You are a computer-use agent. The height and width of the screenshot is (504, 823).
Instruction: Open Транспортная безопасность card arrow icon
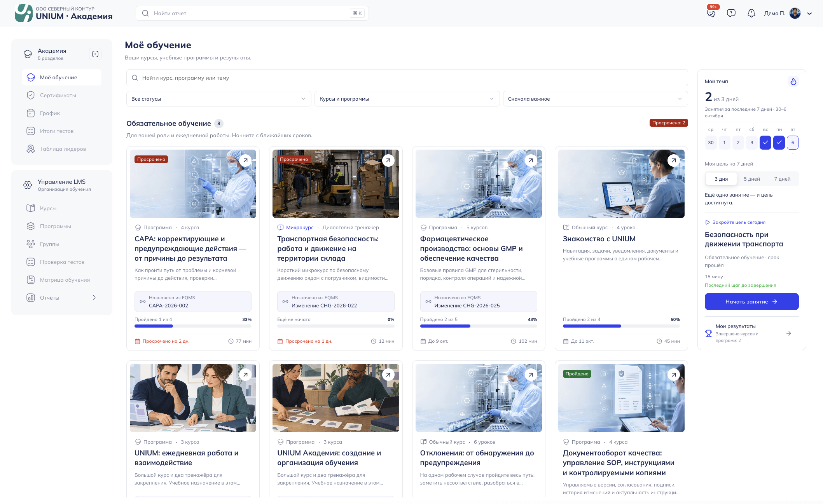[388, 160]
